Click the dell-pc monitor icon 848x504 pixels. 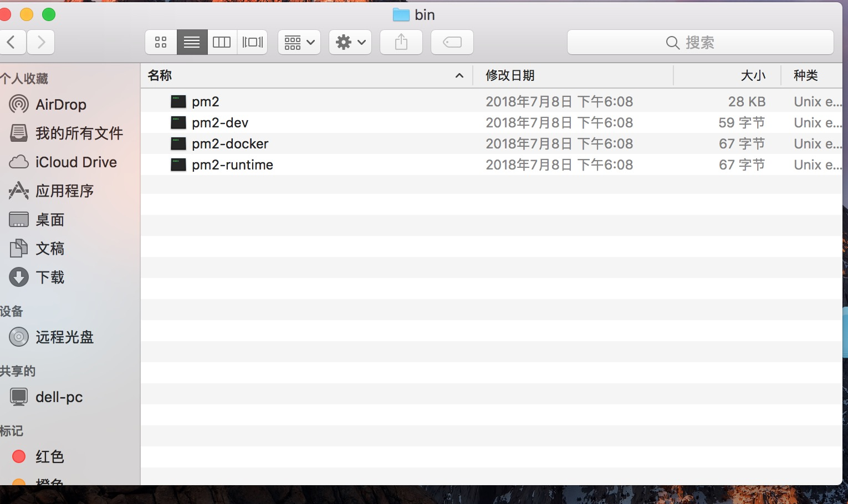pyautogui.click(x=18, y=397)
